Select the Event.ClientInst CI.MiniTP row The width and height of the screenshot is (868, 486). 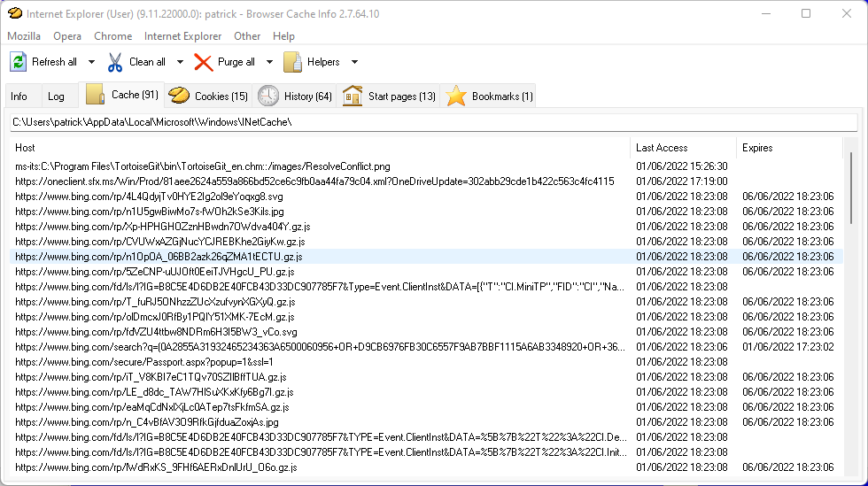426,287
